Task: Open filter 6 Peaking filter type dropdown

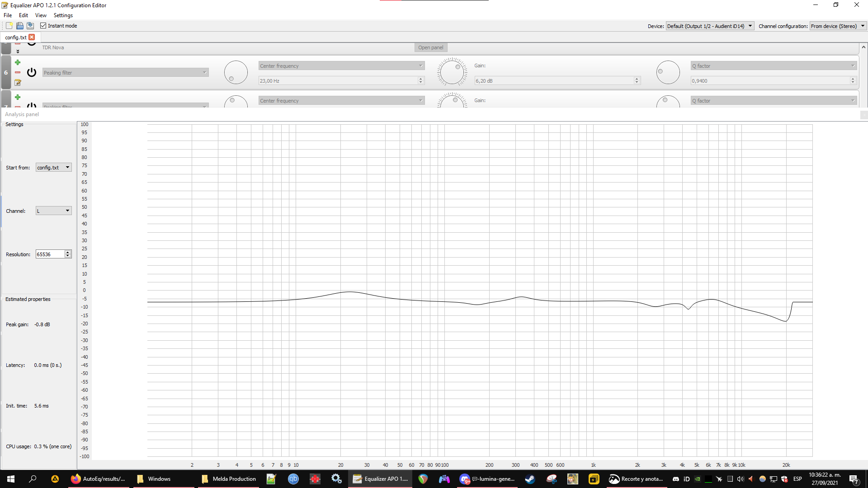Action: pyautogui.click(x=125, y=72)
